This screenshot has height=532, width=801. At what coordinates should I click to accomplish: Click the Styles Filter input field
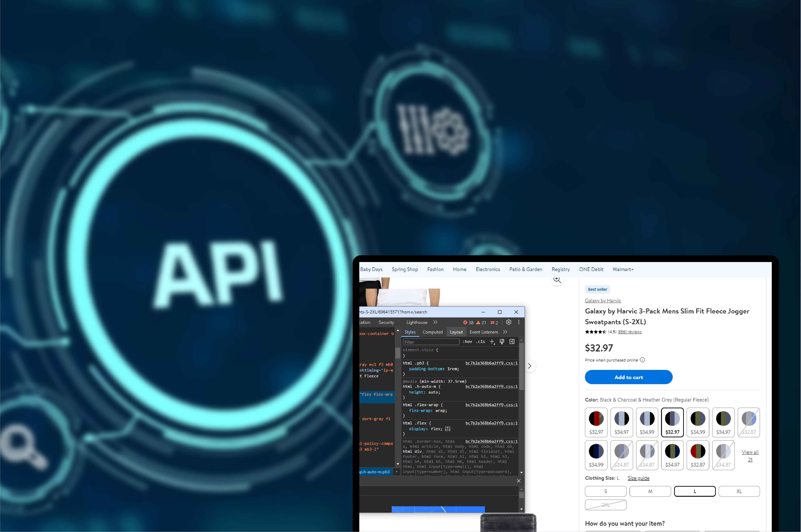pyautogui.click(x=431, y=342)
